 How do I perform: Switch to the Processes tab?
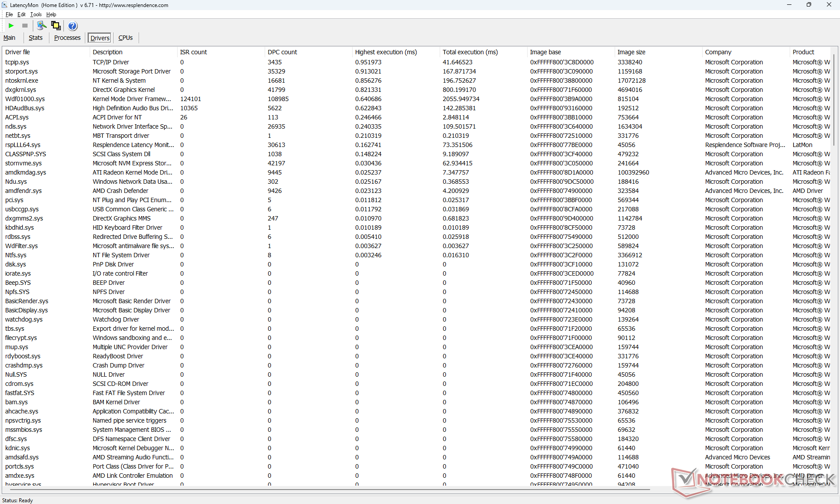(67, 38)
